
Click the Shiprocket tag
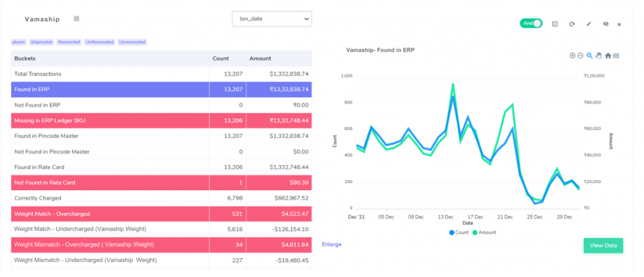[42, 42]
